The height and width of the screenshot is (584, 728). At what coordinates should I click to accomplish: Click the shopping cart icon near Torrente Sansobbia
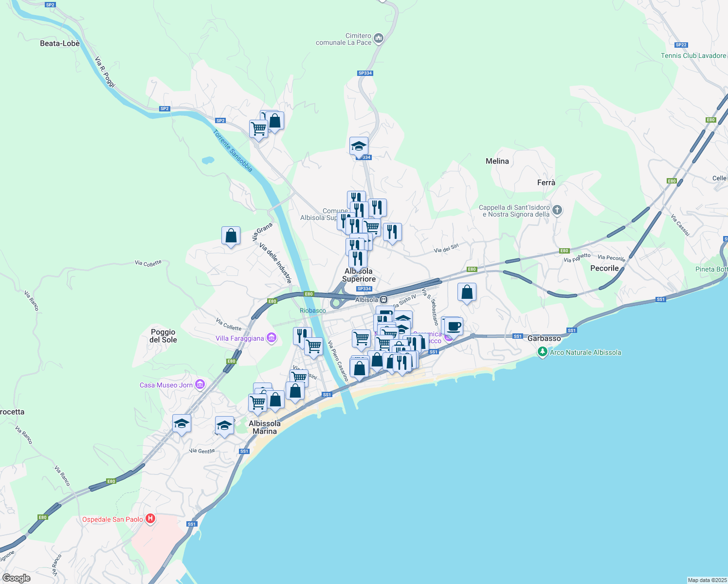click(x=258, y=129)
